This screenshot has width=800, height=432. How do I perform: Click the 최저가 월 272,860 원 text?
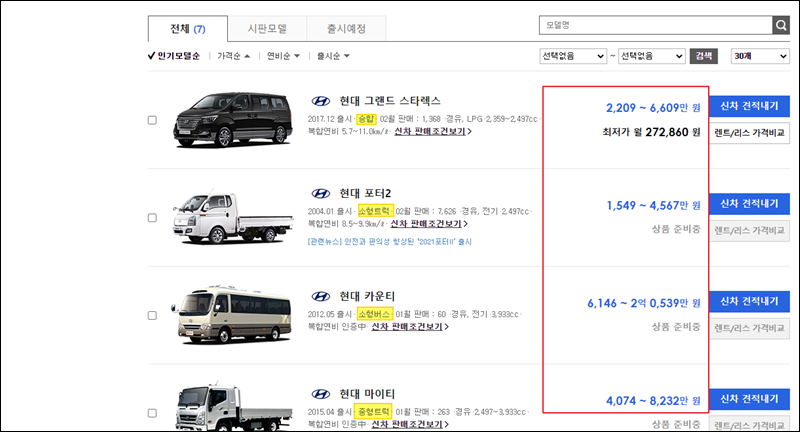click(x=652, y=132)
